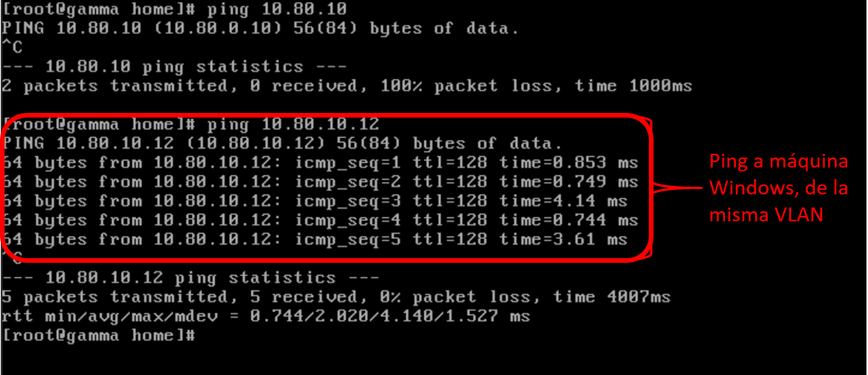
Task: Click 'time=4.14 ms' value
Action: pyautogui.click(x=564, y=201)
